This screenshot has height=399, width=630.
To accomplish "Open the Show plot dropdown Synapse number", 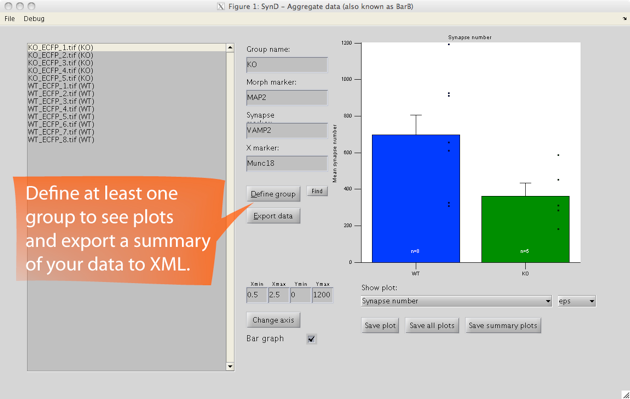I will coord(456,301).
